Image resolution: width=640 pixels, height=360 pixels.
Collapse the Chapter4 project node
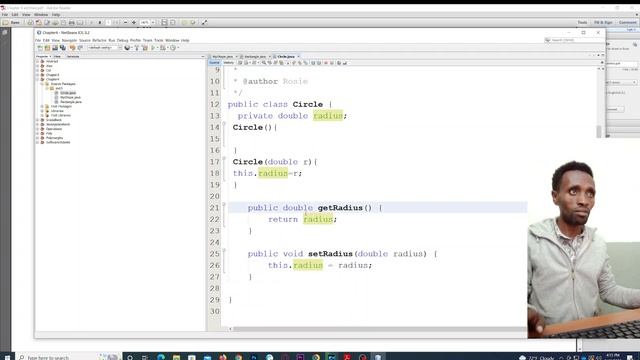tap(38, 79)
